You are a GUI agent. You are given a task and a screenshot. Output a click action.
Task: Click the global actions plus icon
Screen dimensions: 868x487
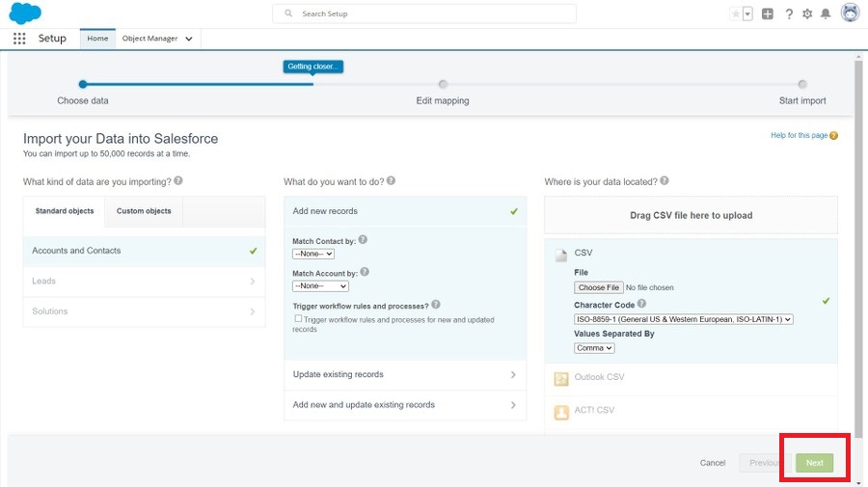[768, 14]
